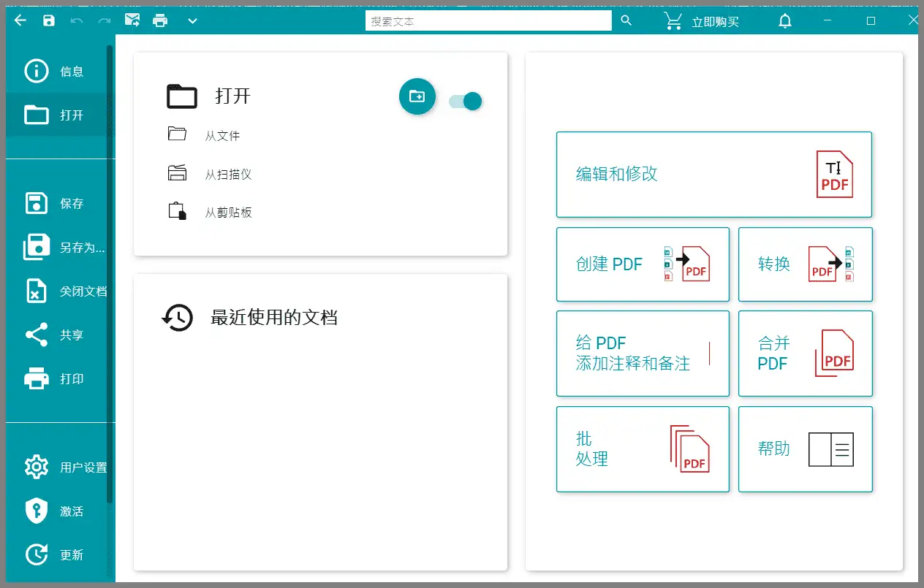
Task: Click the notification bell icon
Action: click(784, 20)
